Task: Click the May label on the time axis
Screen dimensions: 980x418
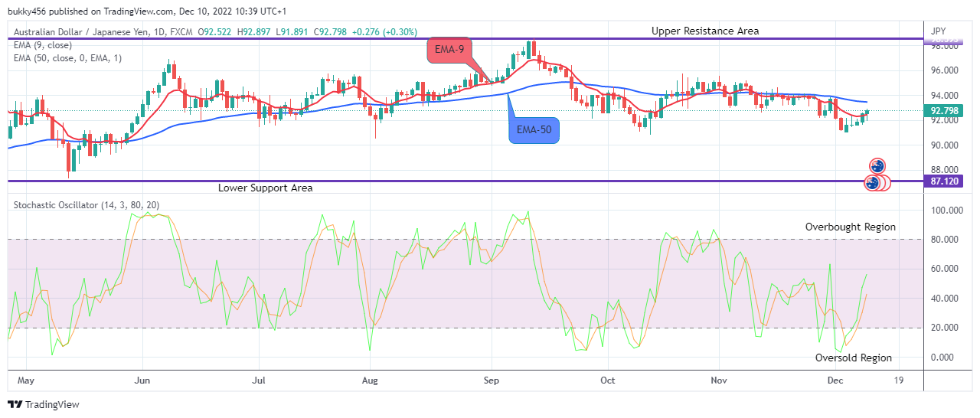Action: 26,380
